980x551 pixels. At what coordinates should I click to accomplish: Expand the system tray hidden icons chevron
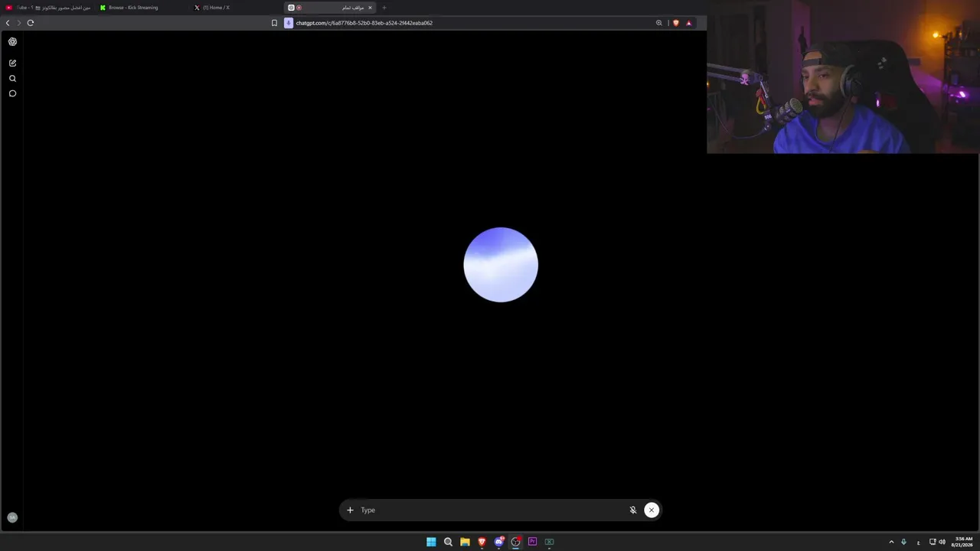891,542
